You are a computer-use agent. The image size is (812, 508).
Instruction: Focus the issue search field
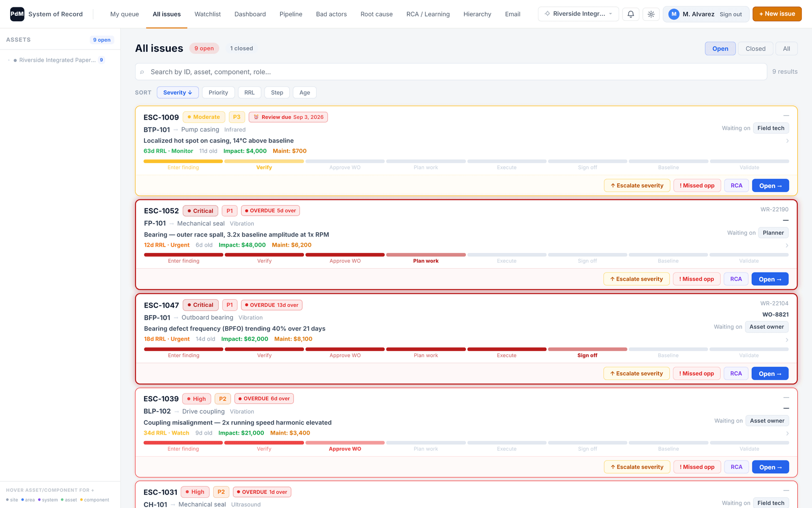tap(451, 72)
